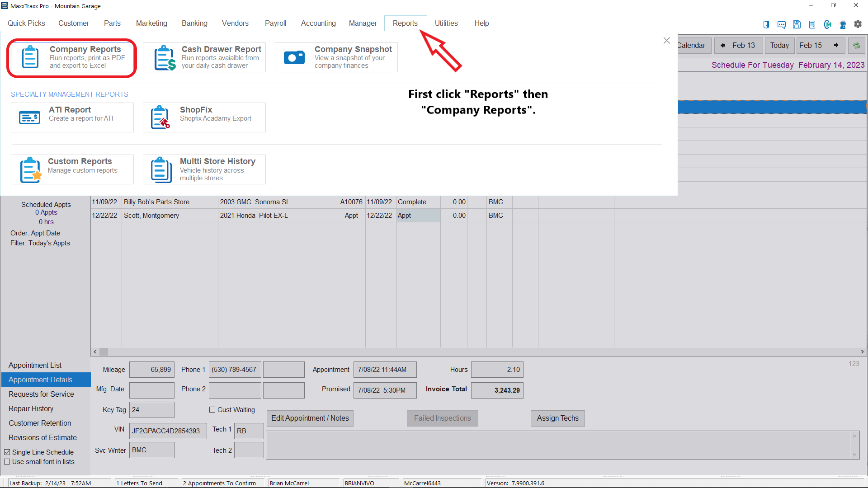Open the Parts menu
The image size is (868, 488).
coord(112,23)
